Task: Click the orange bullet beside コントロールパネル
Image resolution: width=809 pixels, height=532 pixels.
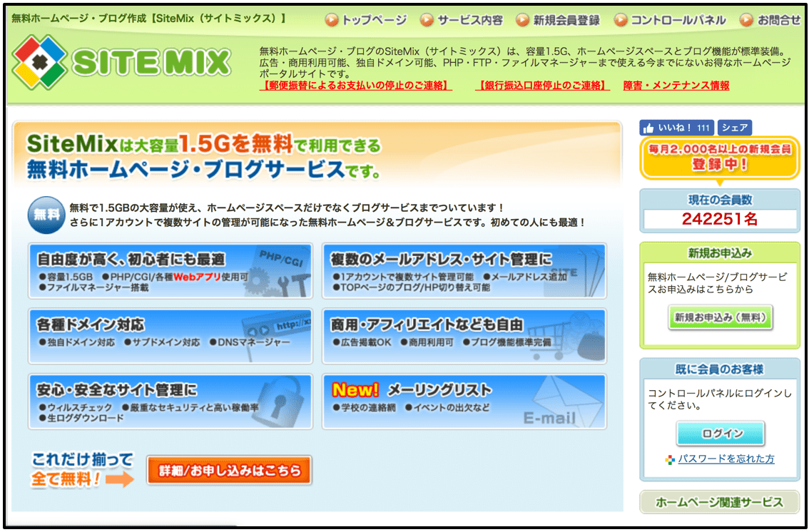Action: 621,20
